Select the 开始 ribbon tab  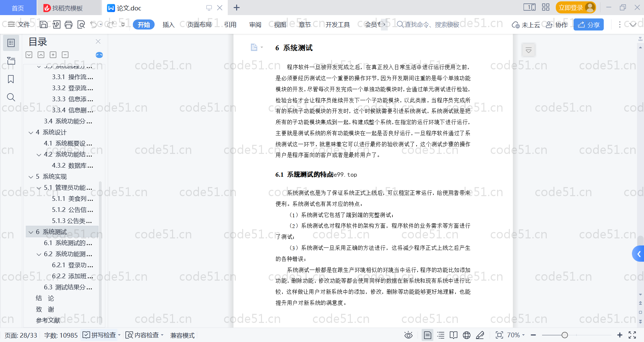tap(144, 24)
